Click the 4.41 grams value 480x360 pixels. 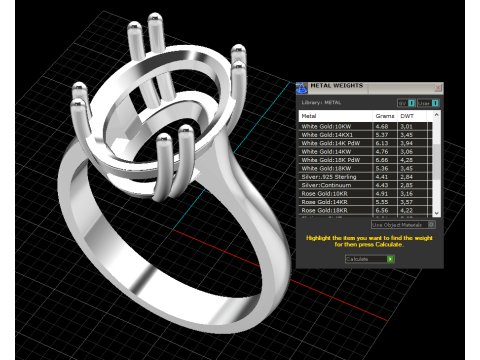point(382,177)
